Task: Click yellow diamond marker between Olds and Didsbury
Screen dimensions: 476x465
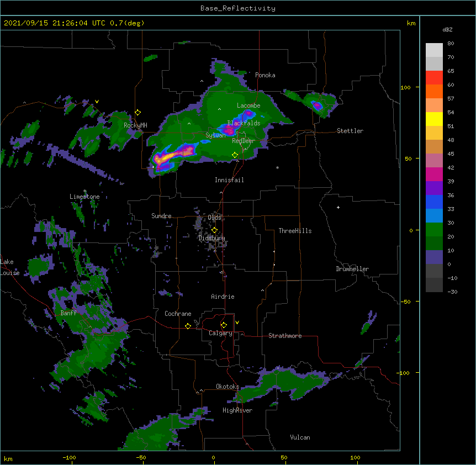Action: (214, 230)
